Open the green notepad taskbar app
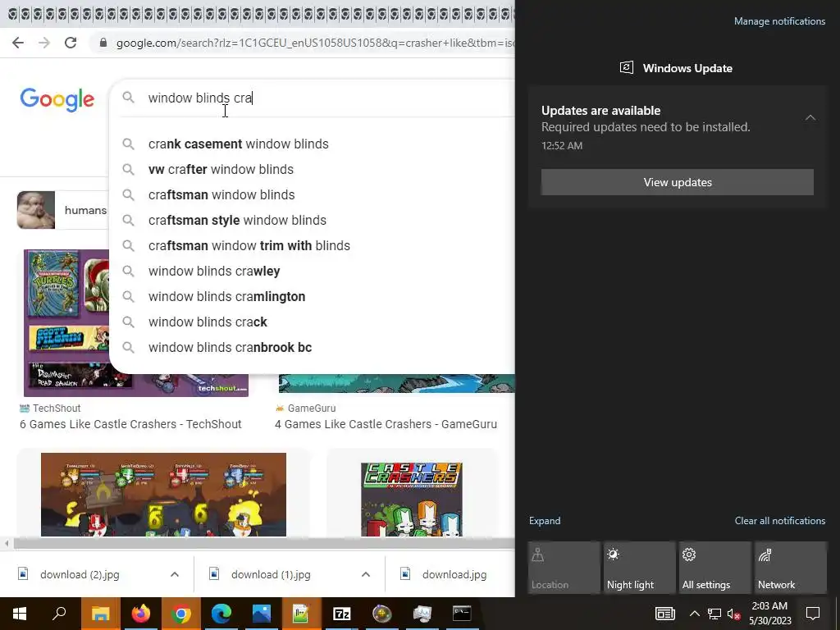The height and width of the screenshot is (630, 840). coord(302,614)
